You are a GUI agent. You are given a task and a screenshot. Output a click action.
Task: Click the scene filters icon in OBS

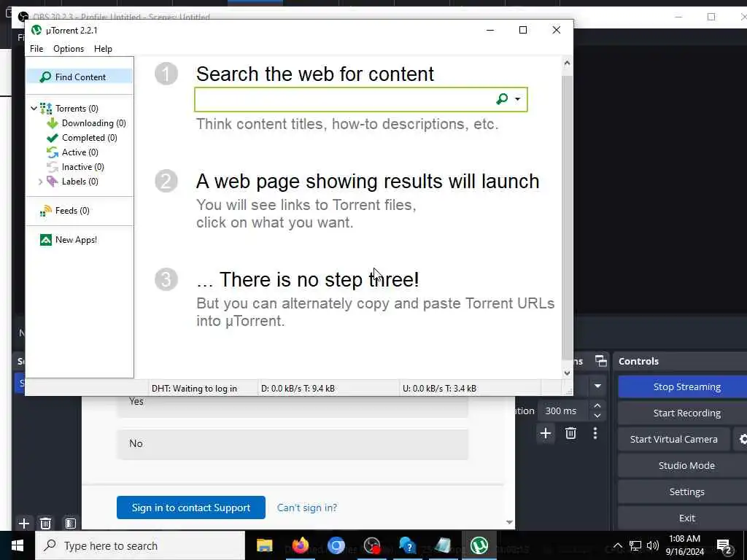71,524
